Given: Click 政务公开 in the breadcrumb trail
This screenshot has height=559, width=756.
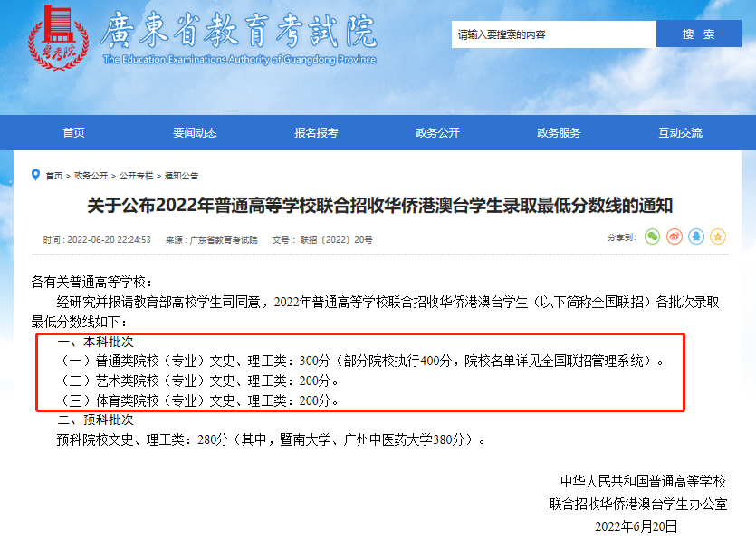Looking at the screenshot, I should (90, 176).
